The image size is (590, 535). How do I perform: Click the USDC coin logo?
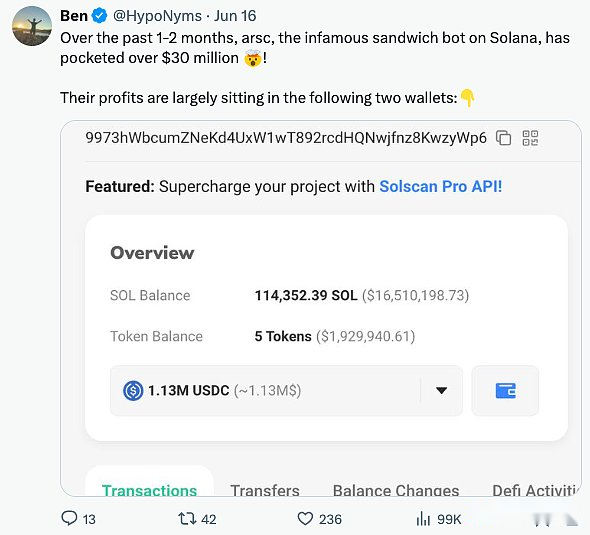click(133, 391)
